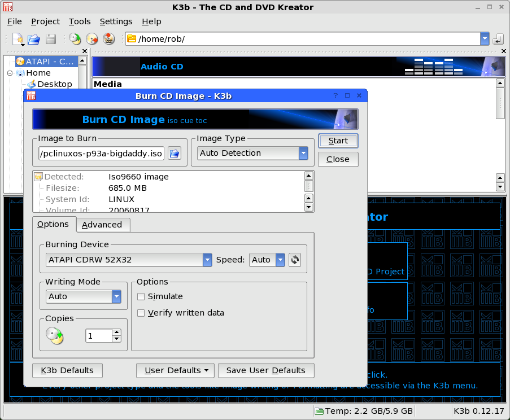Click the partially hidden Project link in welcome panel

tap(386, 272)
